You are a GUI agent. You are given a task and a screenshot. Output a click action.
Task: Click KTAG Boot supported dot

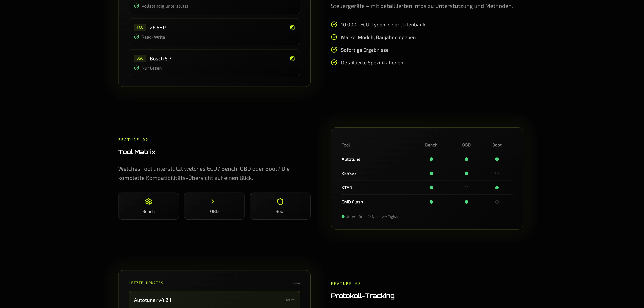tap(497, 188)
